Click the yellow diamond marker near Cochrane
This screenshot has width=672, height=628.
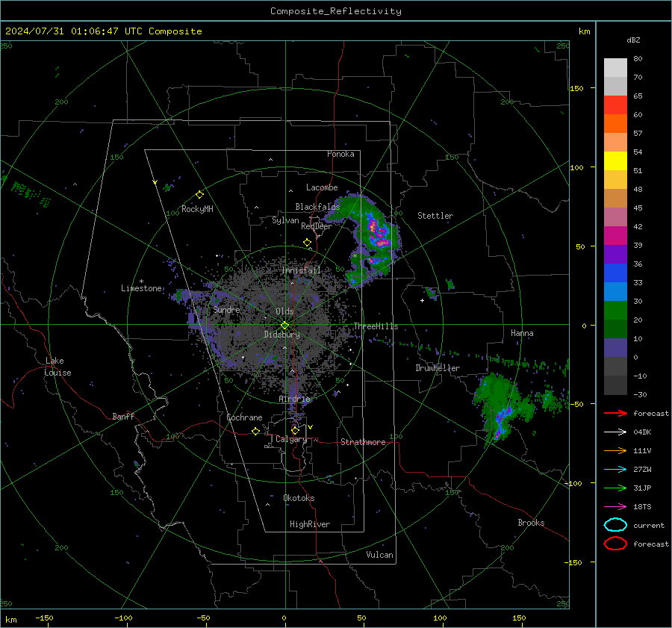255,432
